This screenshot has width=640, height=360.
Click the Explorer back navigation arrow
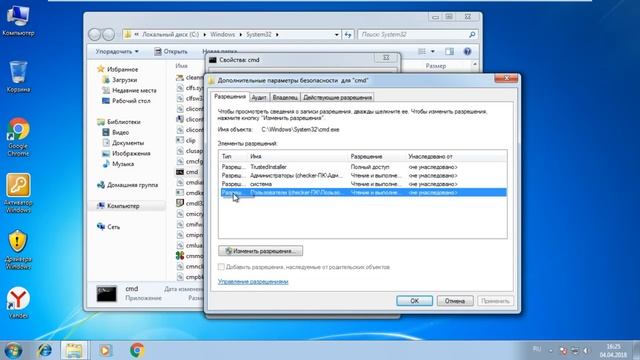94,35
